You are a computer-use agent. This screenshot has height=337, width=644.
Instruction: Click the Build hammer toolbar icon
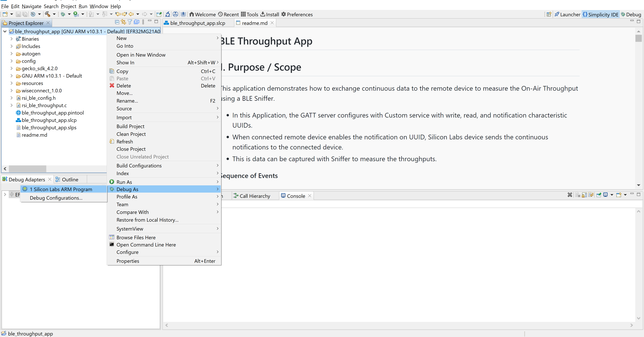coord(47,14)
